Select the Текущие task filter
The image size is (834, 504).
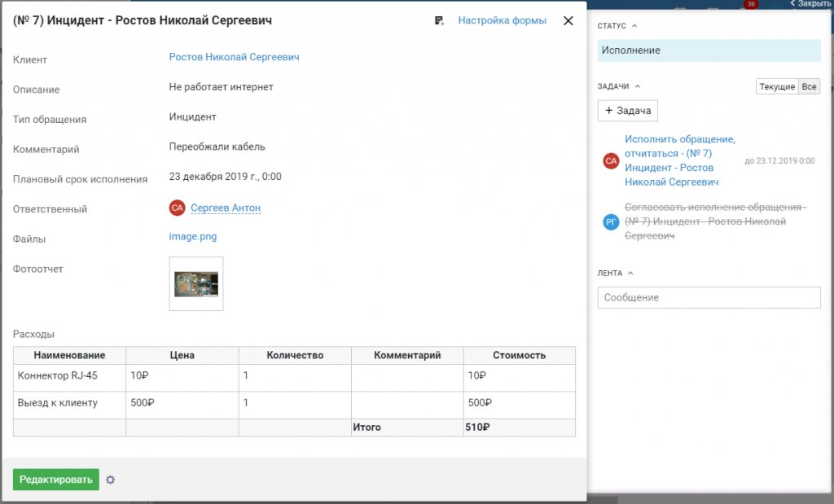pyautogui.click(x=776, y=85)
